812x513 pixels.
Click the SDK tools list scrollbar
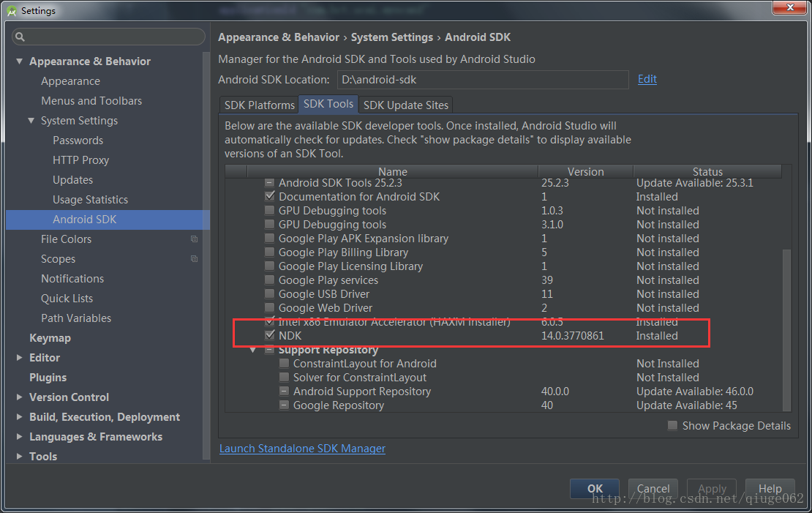pyautogui.click(x=786, y=329)
